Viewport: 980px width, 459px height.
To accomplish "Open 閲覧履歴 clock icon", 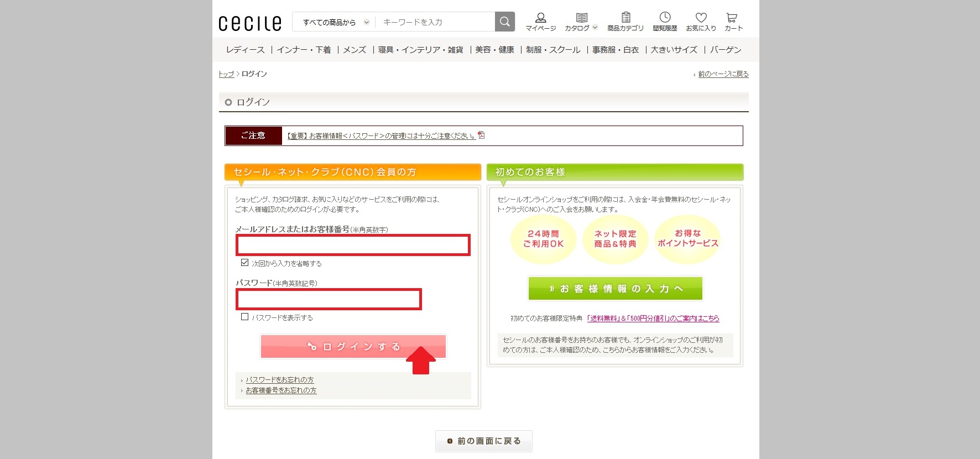I will (665, 22).
